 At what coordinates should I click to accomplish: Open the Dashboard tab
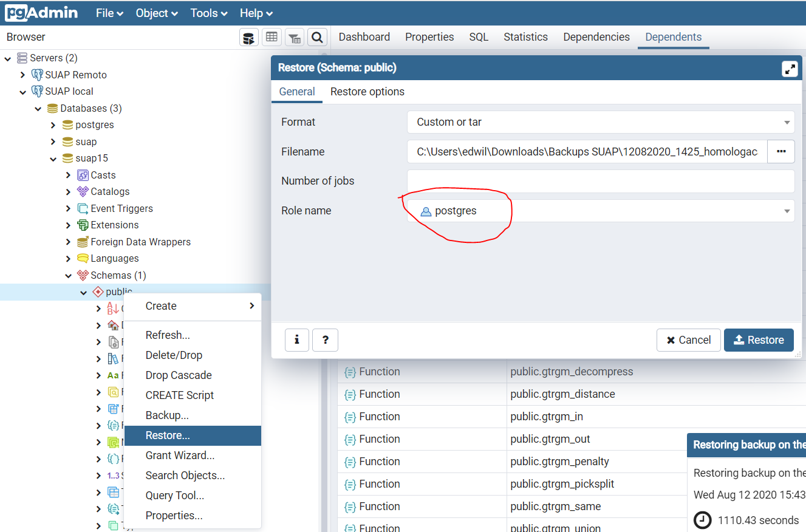364,37
